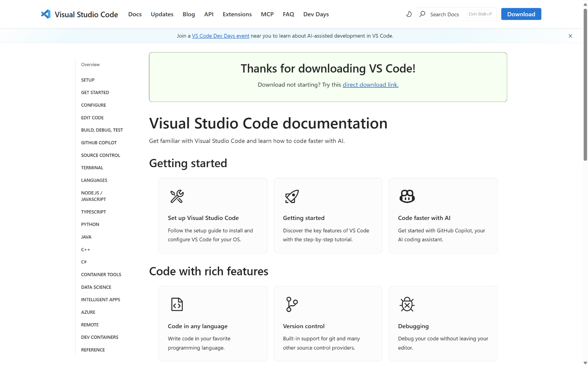Click the direct download link

tap(371, 85)
